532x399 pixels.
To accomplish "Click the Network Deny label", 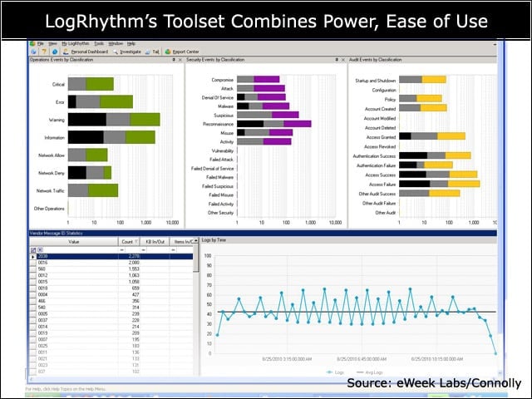I will [x=52, y=173].
